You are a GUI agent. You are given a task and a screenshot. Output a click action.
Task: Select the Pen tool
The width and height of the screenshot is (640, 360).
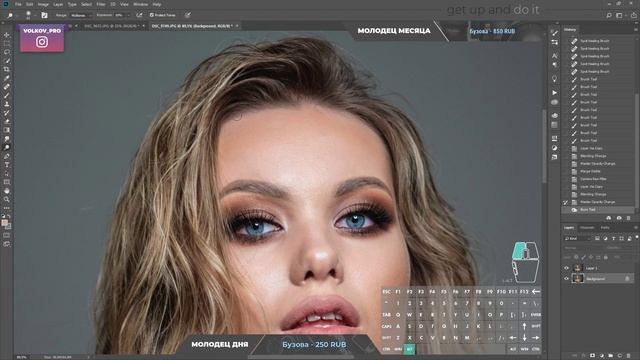[7, 156]
